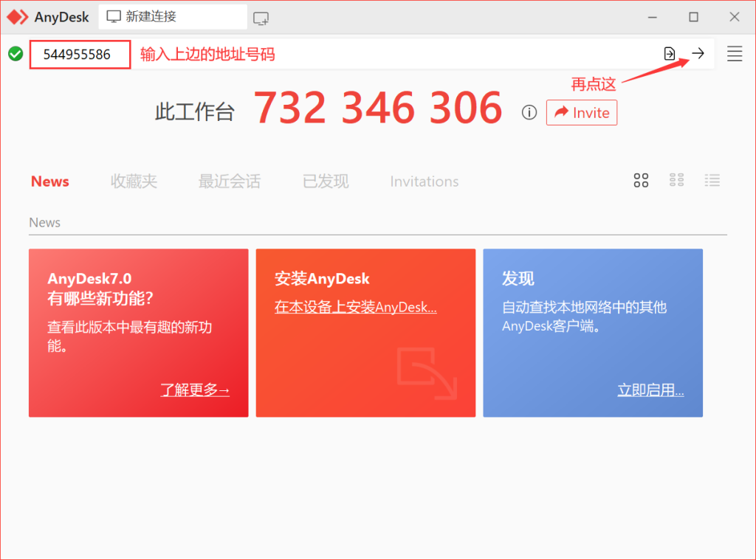This screenshot has width=756, height=560.
Task: Open the News tab
Action: click(50, 182)
